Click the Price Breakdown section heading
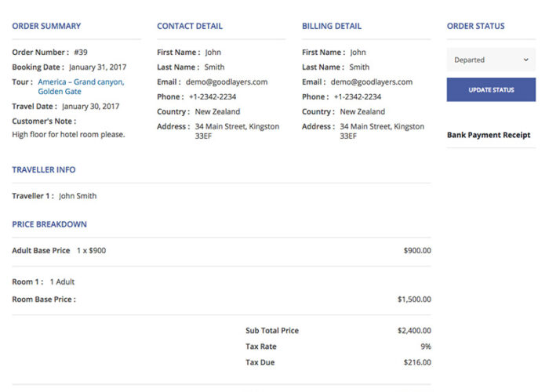This screenshot has height=392, width=549. pyautogui.click(x=49, y=224)
